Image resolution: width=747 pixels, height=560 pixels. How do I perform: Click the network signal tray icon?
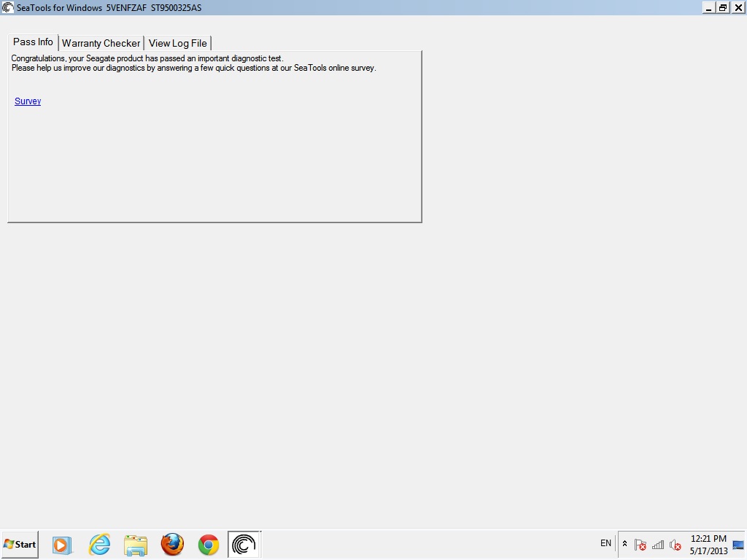[x=658, y=545]
